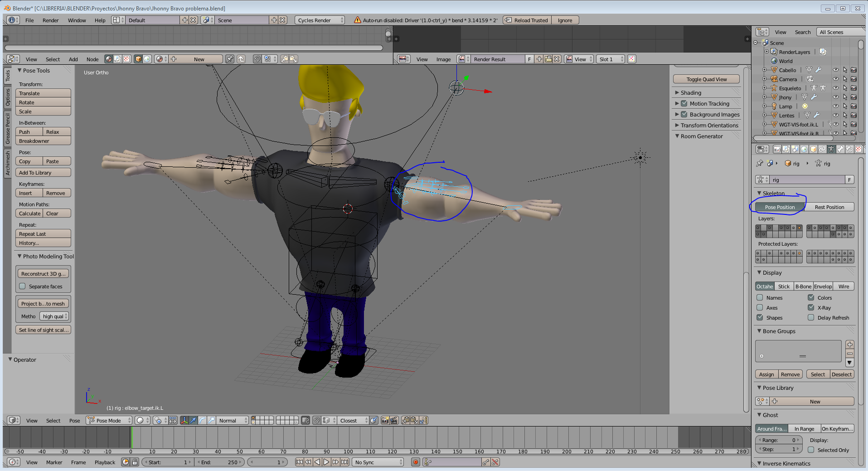Click the timeline record keyframe button

(x=415, y=462)
